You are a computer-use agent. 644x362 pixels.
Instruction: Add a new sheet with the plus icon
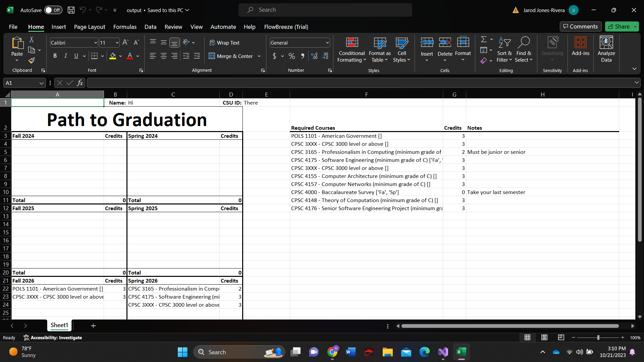click(x=93, y=325)
